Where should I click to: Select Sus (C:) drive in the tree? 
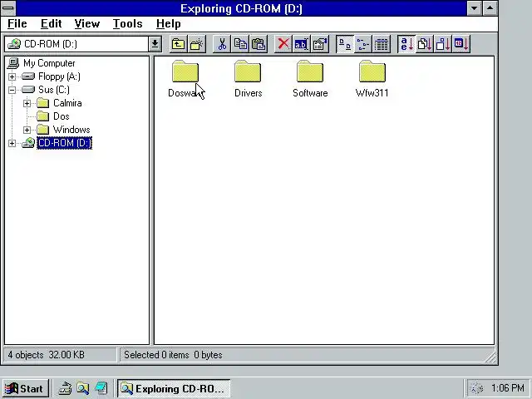coord(53,90)
